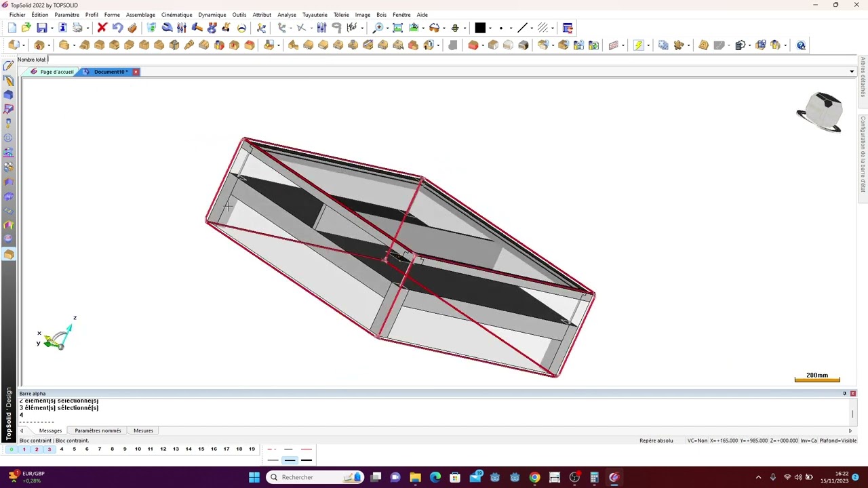The width and height of the screenshot is (868, 488).
Task: Save the document with the floppy disk icon
Action: [42, 28]
